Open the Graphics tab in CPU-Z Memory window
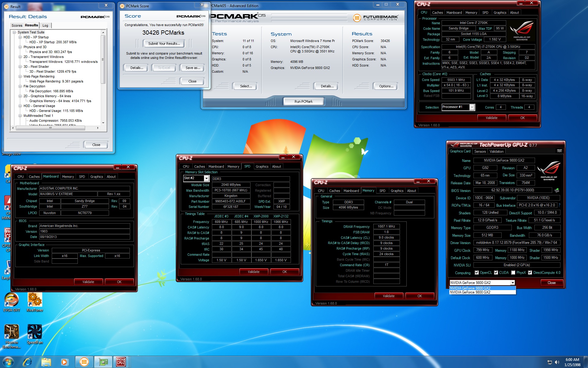 [397, 191]
